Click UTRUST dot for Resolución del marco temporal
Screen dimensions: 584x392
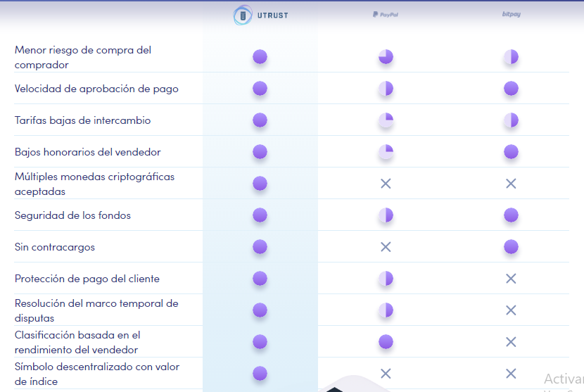coord(260,310)
